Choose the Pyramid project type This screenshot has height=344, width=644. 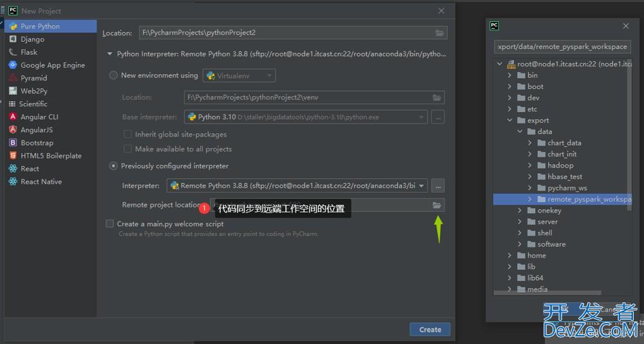point(33,78)
